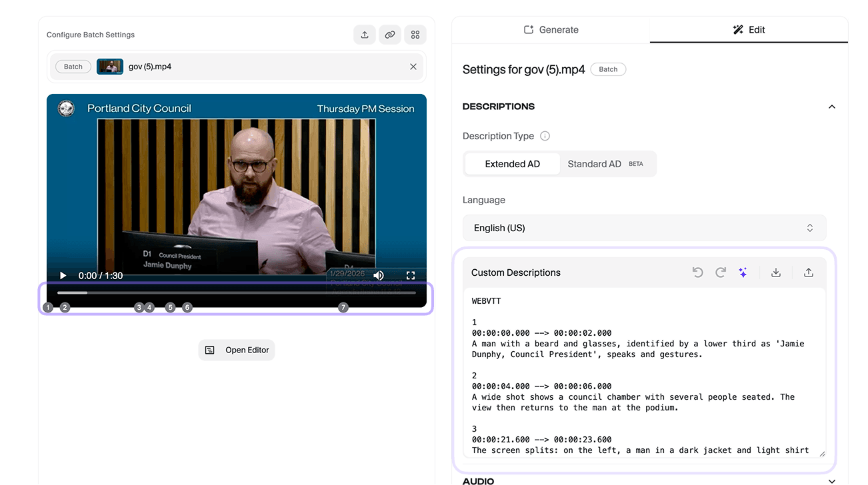Open the English (US) language dropdown
868x485 pixels.
(x=644, y=228)
